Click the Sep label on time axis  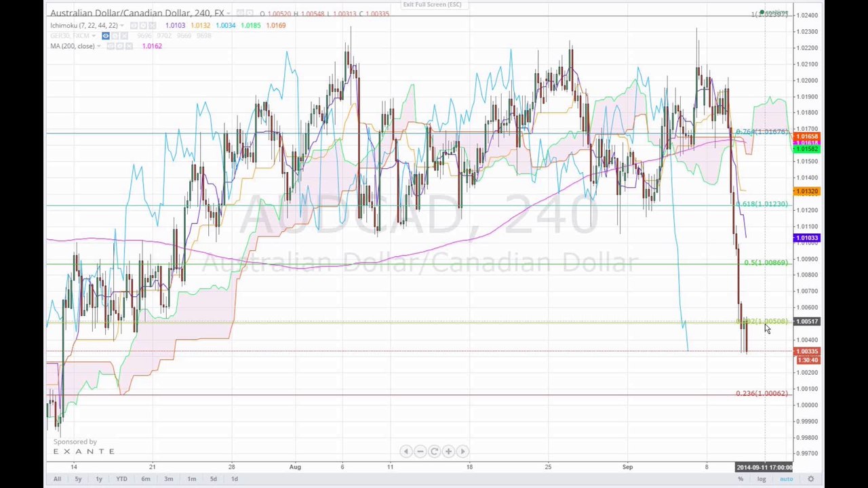pos(627,467)
